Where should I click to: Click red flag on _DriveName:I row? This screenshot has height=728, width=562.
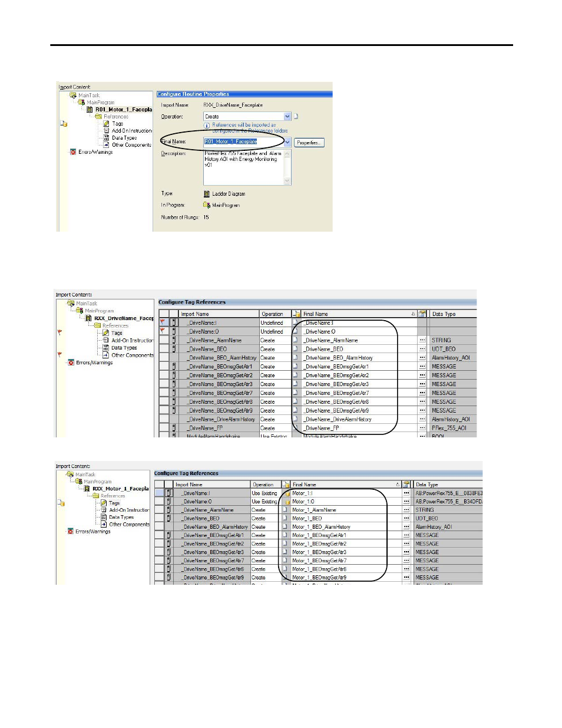[x=163, y=322]
